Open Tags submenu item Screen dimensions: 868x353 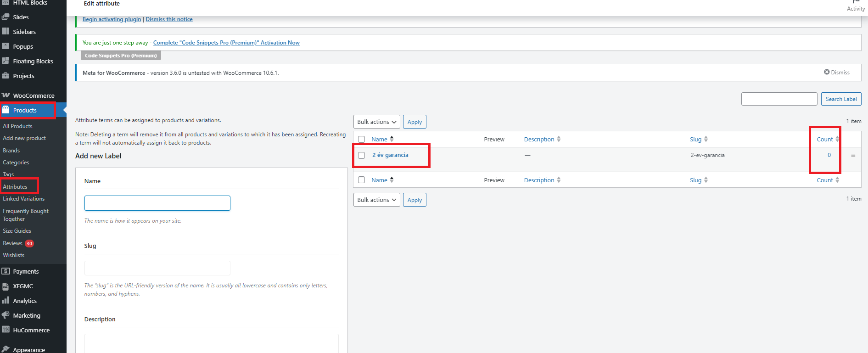(8, 174)
